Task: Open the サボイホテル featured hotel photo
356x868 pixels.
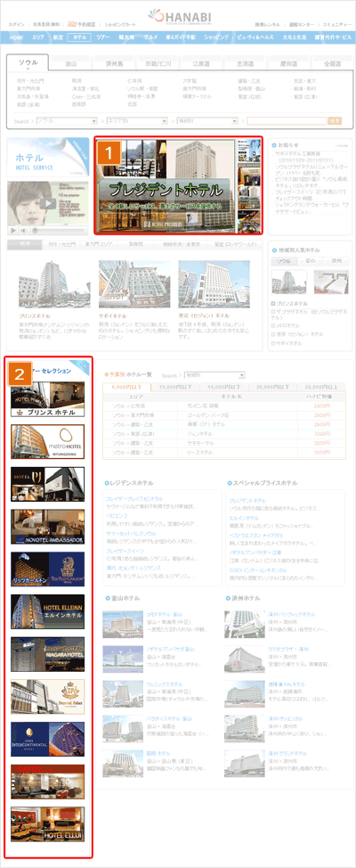Action: point(133,284)
